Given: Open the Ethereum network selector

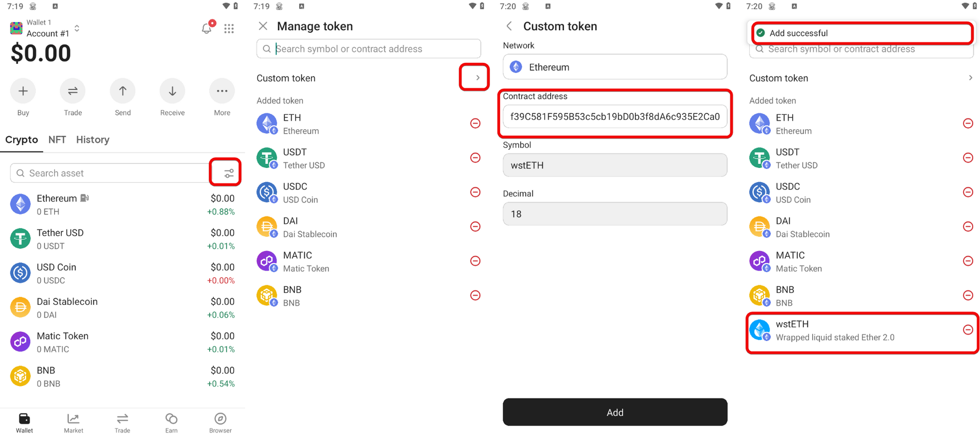Looking at the screenshot, I should pyautogui.click(x=615, y=67).
